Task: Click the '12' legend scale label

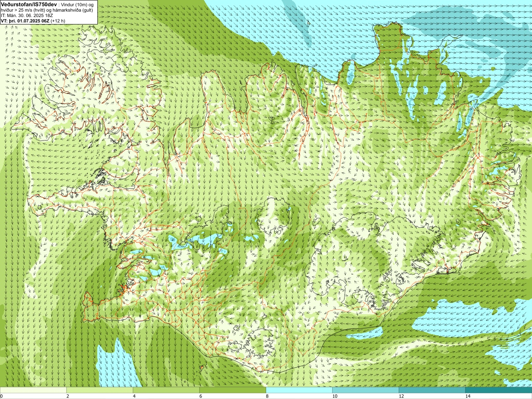Action: click(x=401, y=396)
